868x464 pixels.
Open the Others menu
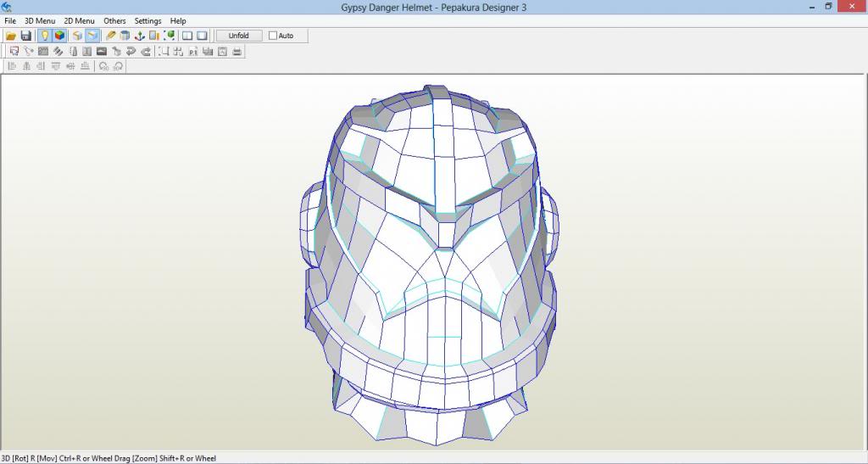coord(114,20)
